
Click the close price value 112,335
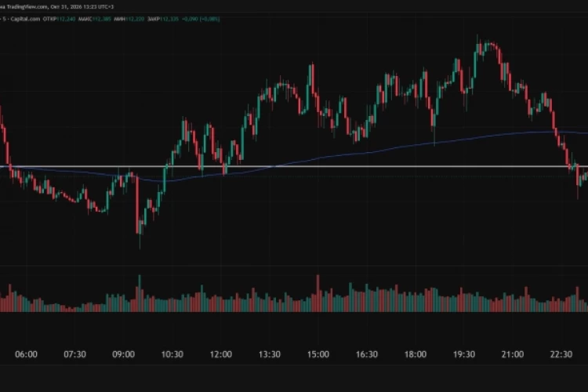[169, 19]
